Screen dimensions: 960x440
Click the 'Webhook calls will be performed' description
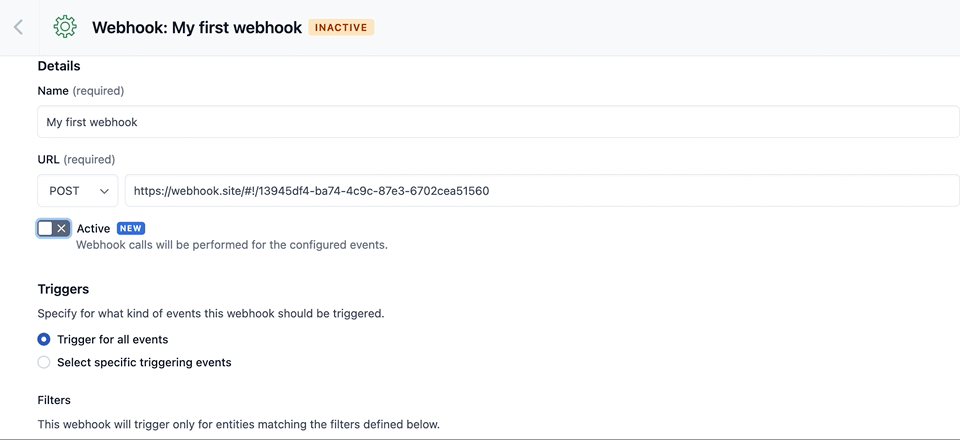(x=232, y=245)
